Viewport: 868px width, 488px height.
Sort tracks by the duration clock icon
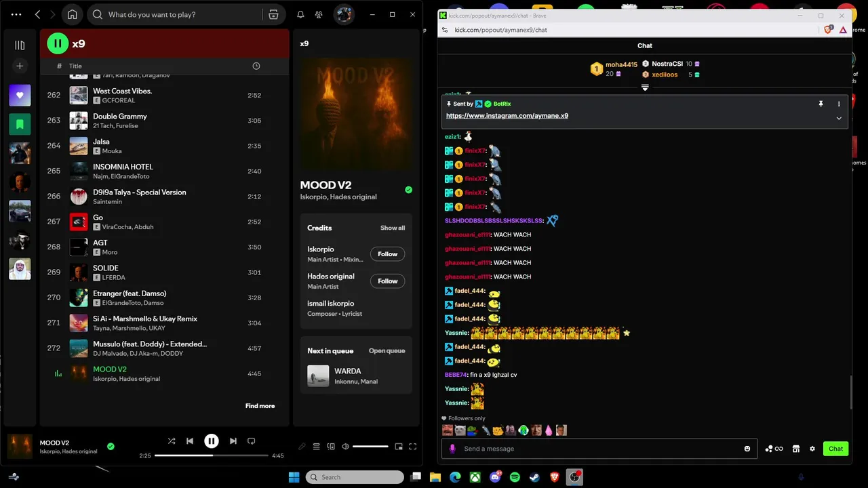[256, 66]
